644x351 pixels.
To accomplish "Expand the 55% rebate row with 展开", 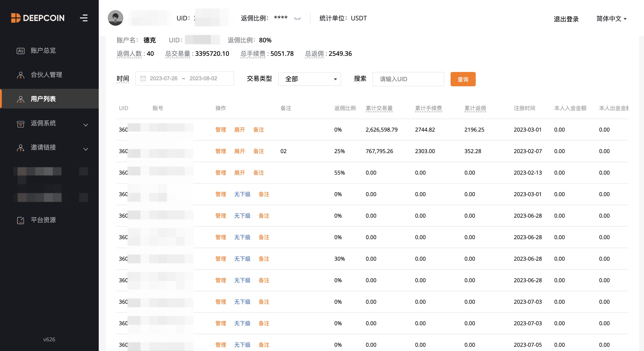I will pos(239,173).
